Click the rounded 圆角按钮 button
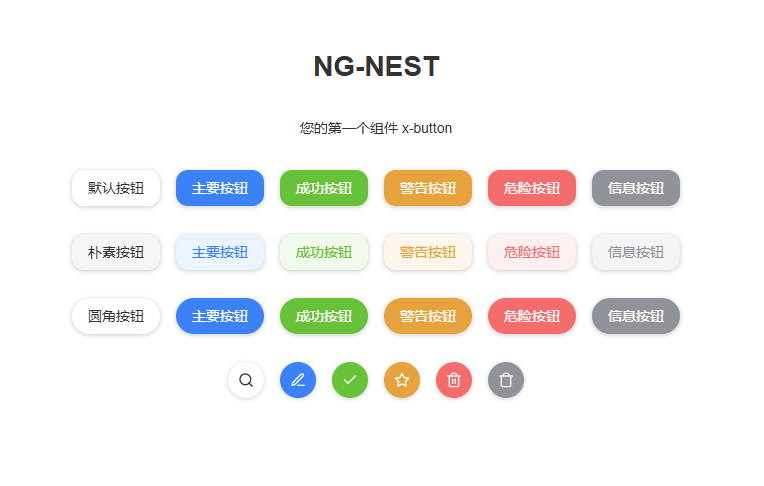764x486 pixels. [116, 316]
